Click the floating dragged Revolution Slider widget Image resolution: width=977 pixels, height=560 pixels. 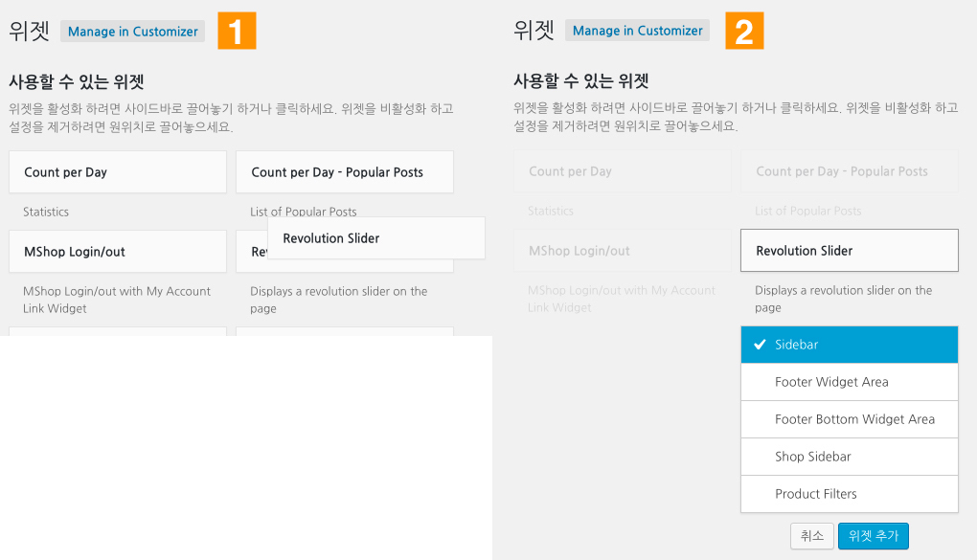click(x=376, y=238)
